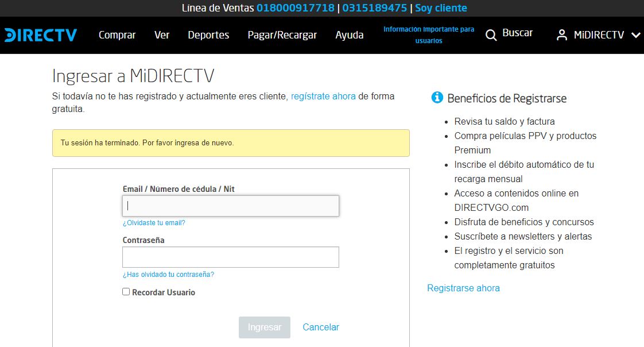The image size is (644, 347).
Task: Click the ¿Olvidaste tu email? link
Action: pos(154,223)
